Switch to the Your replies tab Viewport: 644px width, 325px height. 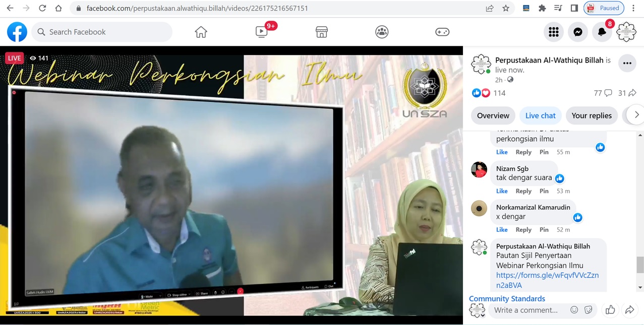point(592,115)
